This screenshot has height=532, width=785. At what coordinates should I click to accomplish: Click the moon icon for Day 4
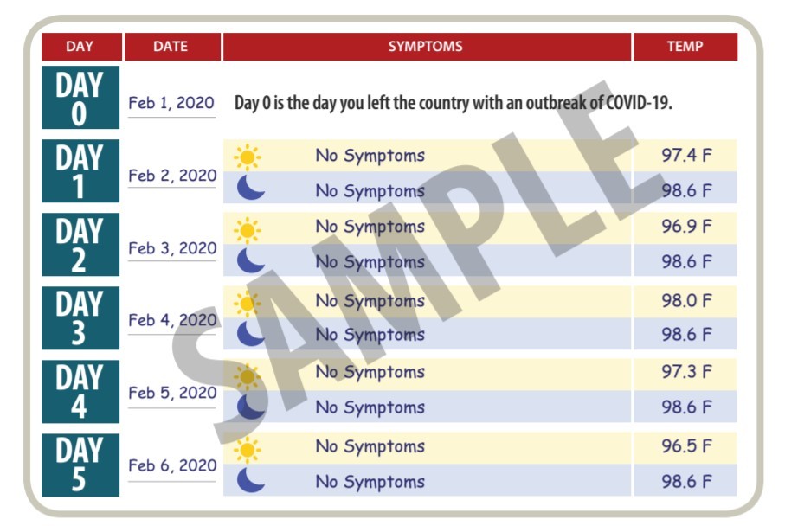click(250, 407)
